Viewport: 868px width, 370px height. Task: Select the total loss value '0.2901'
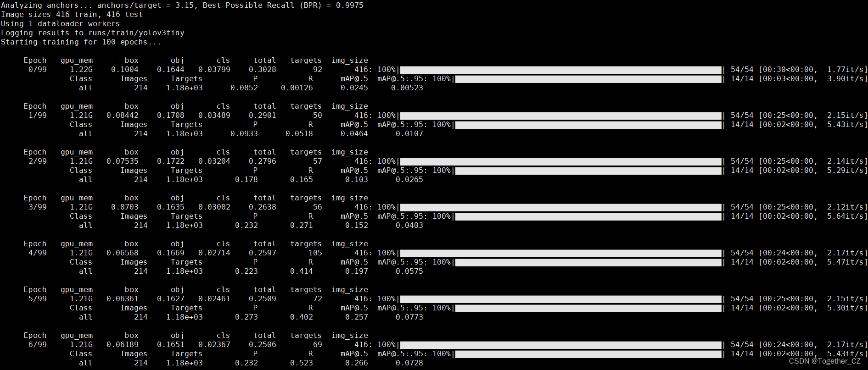263,116
